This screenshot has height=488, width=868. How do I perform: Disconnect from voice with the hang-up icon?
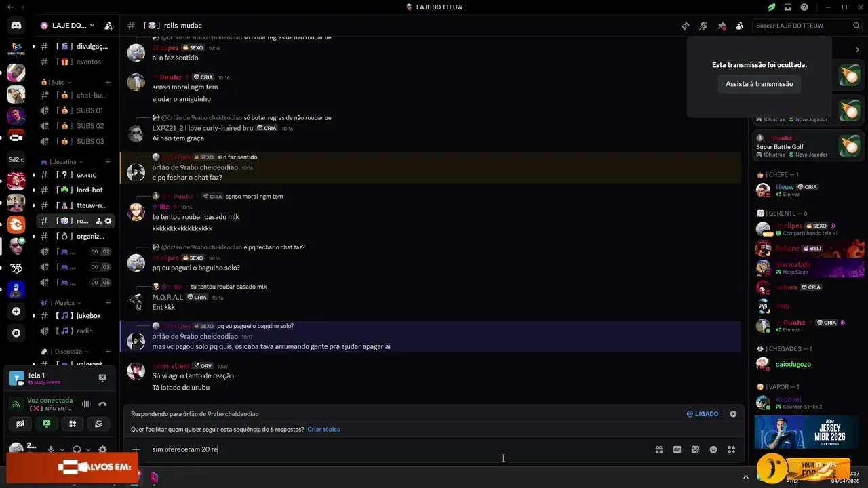(102, 404)
